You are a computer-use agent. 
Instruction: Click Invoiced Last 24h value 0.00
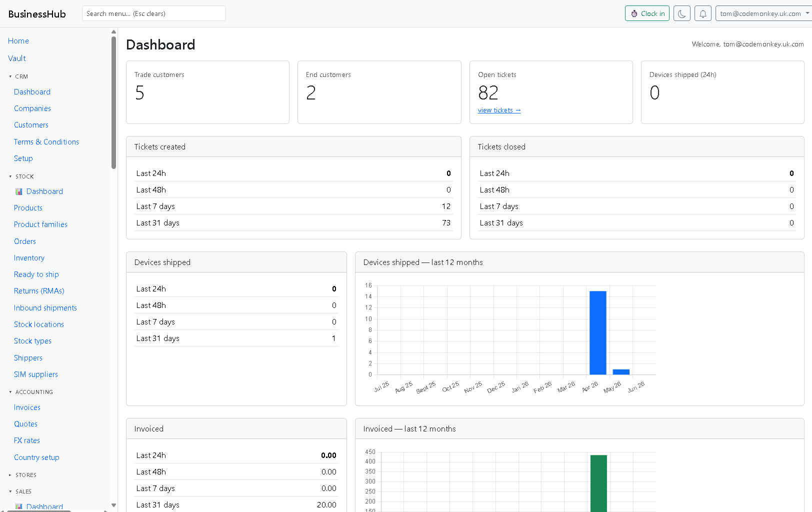coord(328,455)
